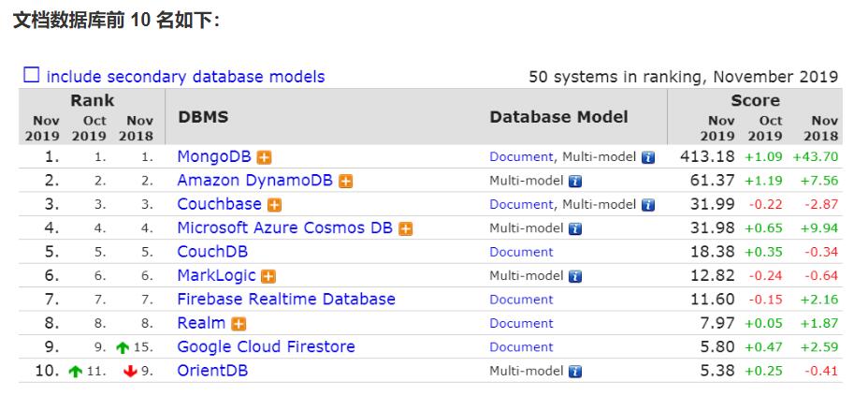Click the info icon in Amazon DynamoDB row

coord(576,182)
